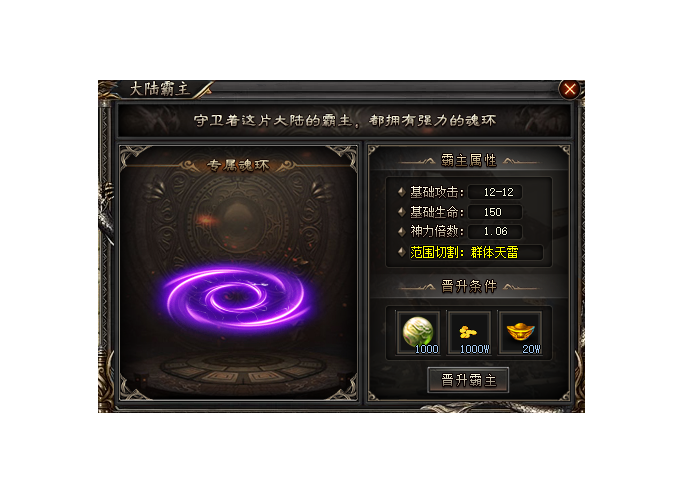Click the yellow 范围切割 群体天雷 skill text

click(x=464, y=252)
